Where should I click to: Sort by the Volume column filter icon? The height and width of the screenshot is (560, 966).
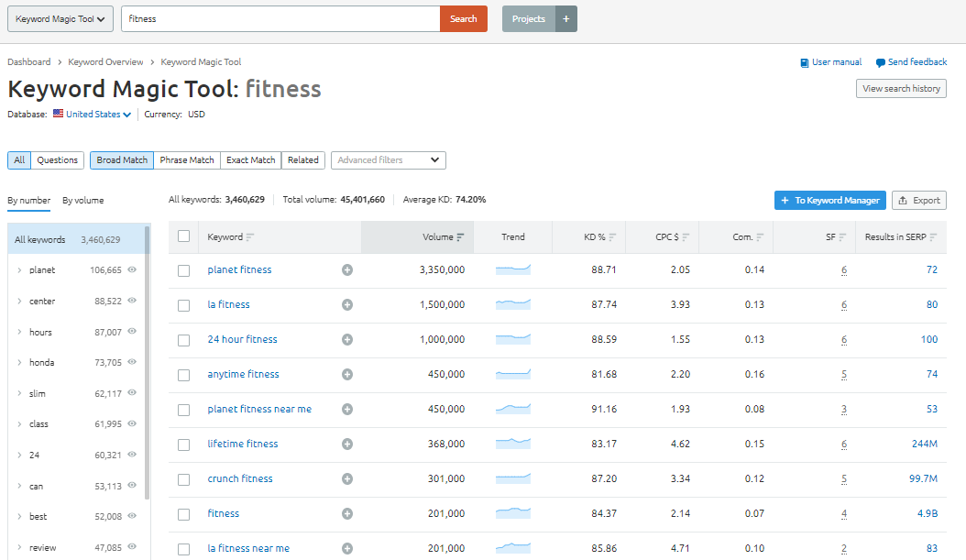click(x=460, y=237)
